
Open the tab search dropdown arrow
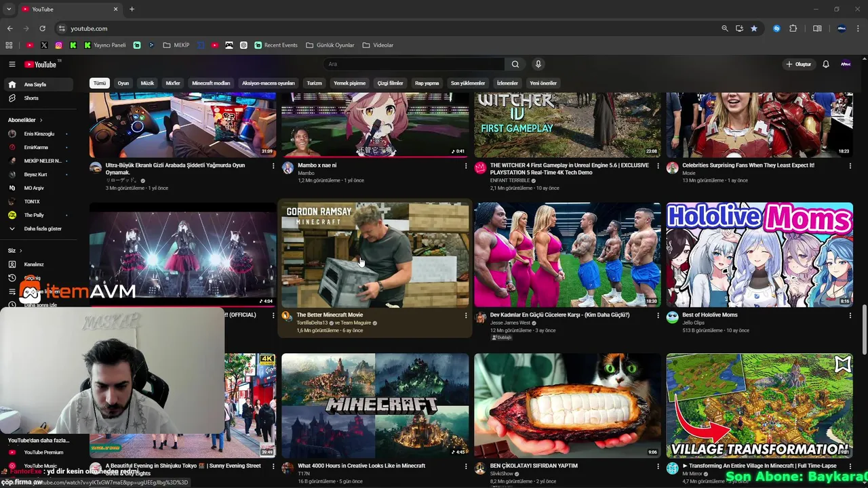9,9
